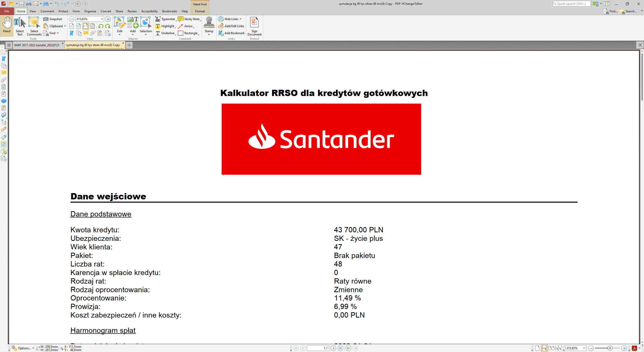This screenshot has width=644, height=352.
Task: Expand the Selection objects dropdown
Action: click(x=146, y=35)
